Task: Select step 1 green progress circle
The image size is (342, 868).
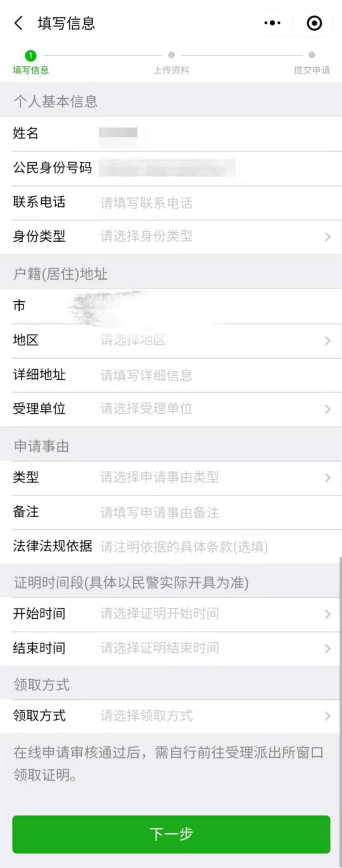Action: pyautogui.click(x=31, y=56)
